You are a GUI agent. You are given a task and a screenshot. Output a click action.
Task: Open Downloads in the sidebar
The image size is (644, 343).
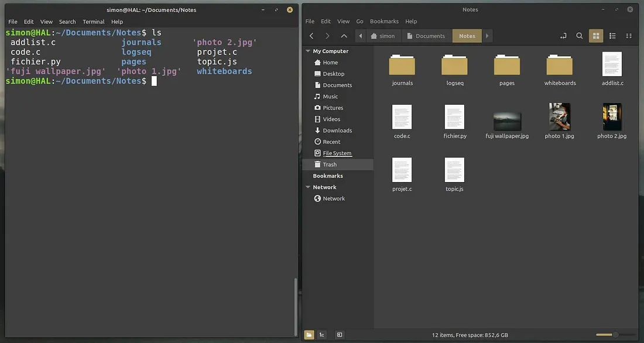coord(338,130)
